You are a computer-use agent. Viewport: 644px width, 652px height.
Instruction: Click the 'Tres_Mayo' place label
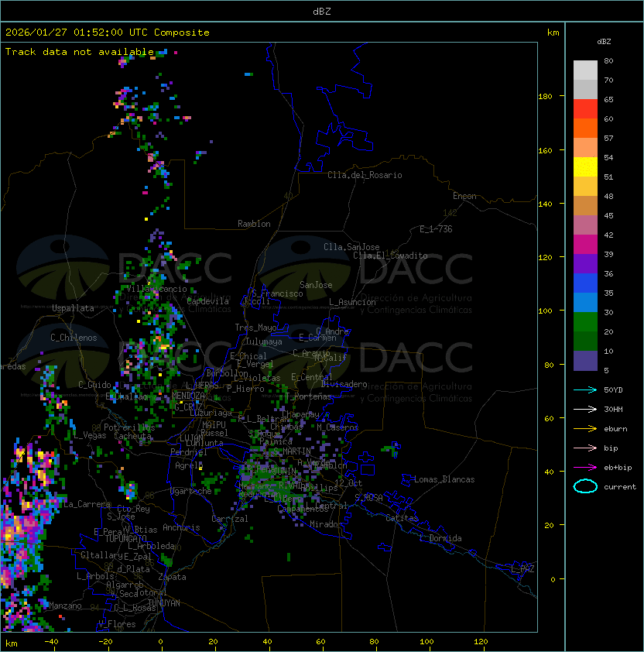click(x=255, y=328)
